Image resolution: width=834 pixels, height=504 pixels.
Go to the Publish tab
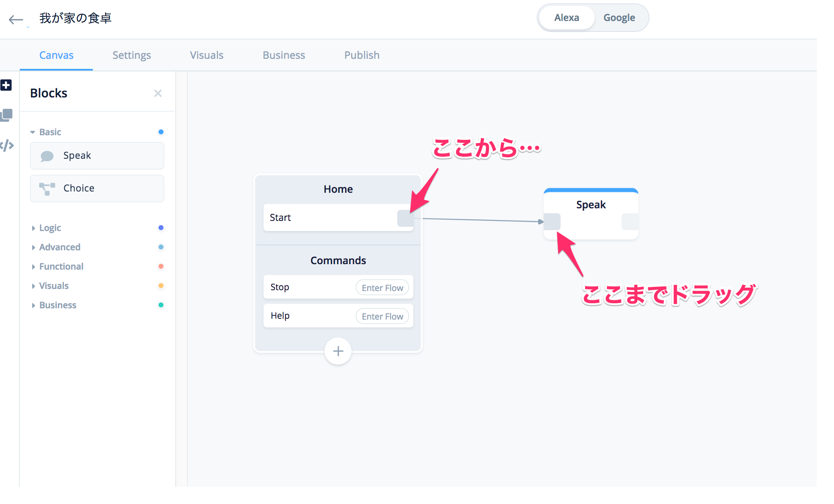tap(362, 55)
